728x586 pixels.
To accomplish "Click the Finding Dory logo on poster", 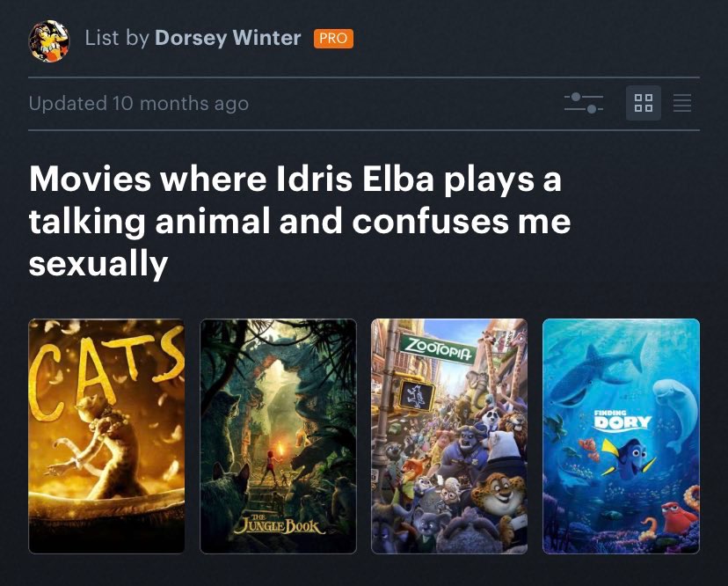I will point(622,420).
